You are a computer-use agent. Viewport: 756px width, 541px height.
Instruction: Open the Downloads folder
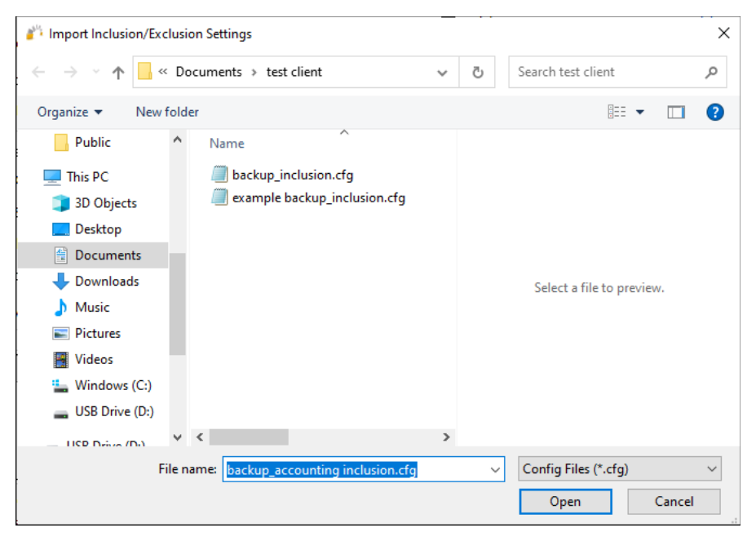click(107, 282)
